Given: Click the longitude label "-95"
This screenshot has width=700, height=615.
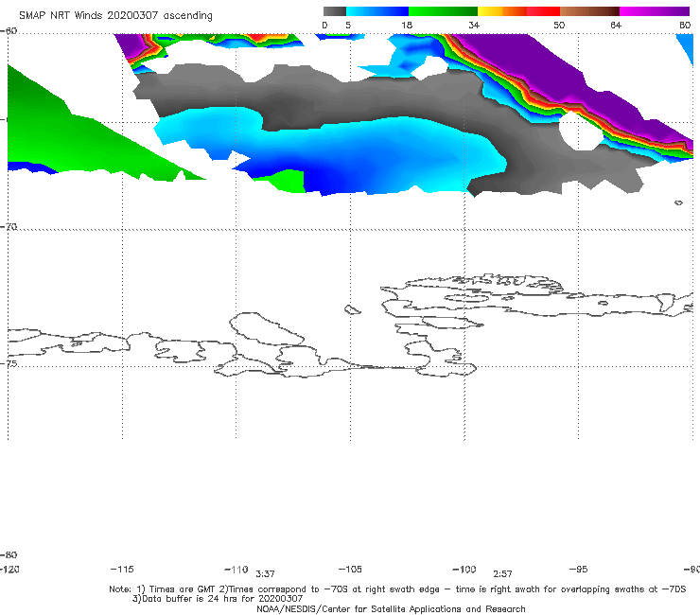Looking at the screenshot, I should point(578,569).
